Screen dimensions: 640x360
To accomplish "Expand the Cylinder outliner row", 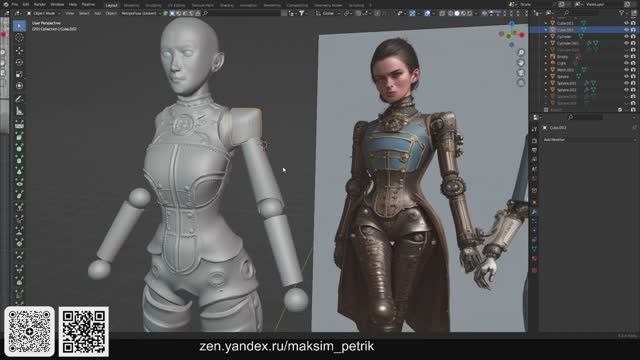I will 546,36.
